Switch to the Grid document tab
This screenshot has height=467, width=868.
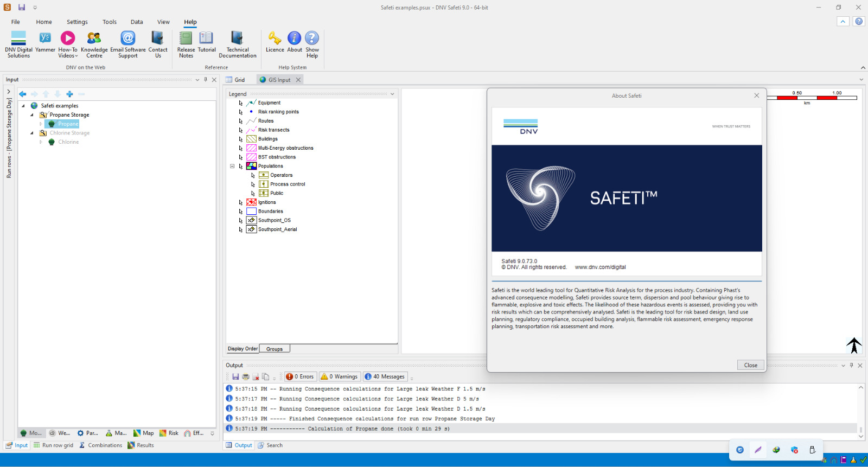[x=235, y=80]
